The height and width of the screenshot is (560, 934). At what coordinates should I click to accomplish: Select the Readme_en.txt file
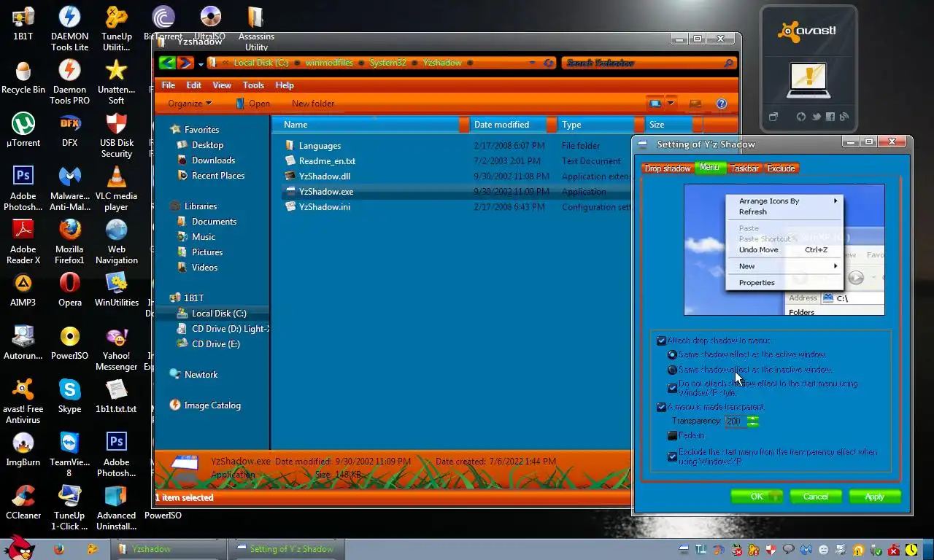pos(327,161)
